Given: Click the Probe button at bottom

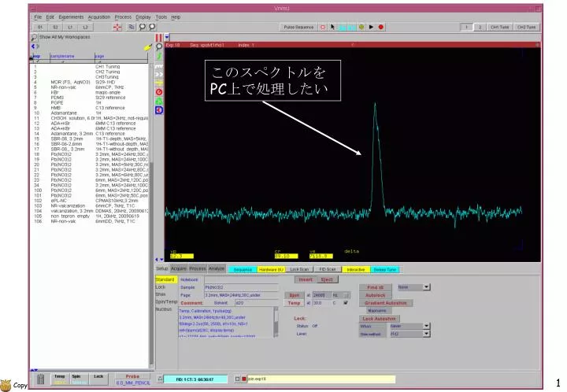Looking at the screenshot, I should pyautogui.click(x=132, y=376).
